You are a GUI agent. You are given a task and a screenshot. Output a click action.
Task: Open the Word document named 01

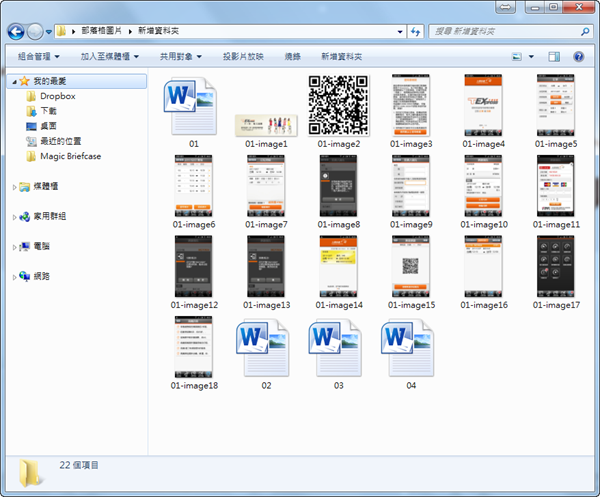194,108
